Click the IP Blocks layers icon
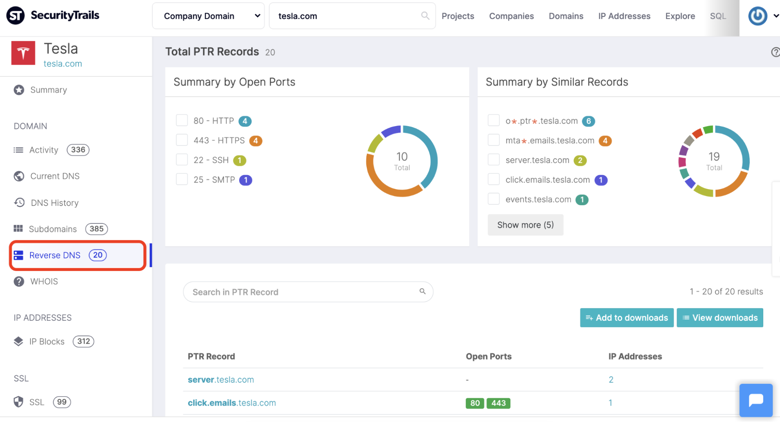The image size is (780, 422). click(18, 341)
